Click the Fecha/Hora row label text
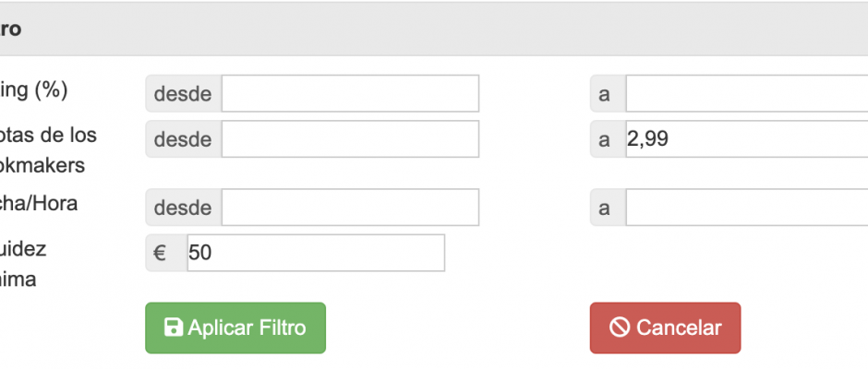Screen dimensions: 868x369 (x=38, y=204)
